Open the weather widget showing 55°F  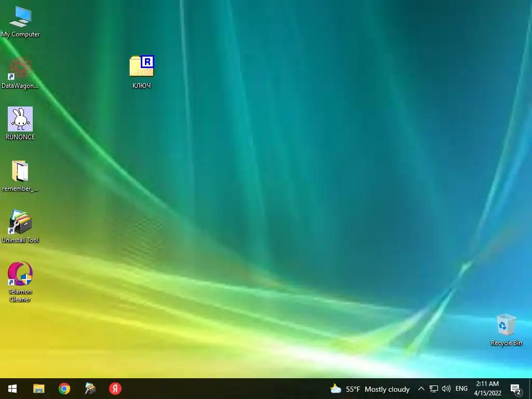coord(370,389)
